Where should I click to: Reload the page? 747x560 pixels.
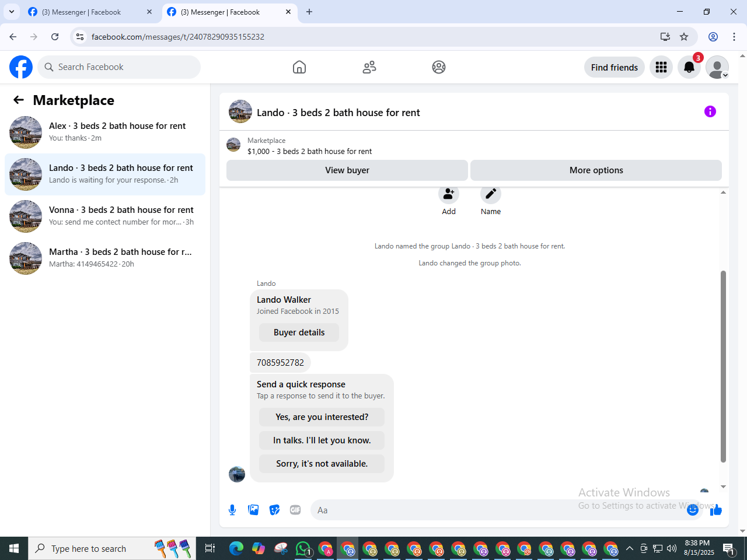pos(55,37)
